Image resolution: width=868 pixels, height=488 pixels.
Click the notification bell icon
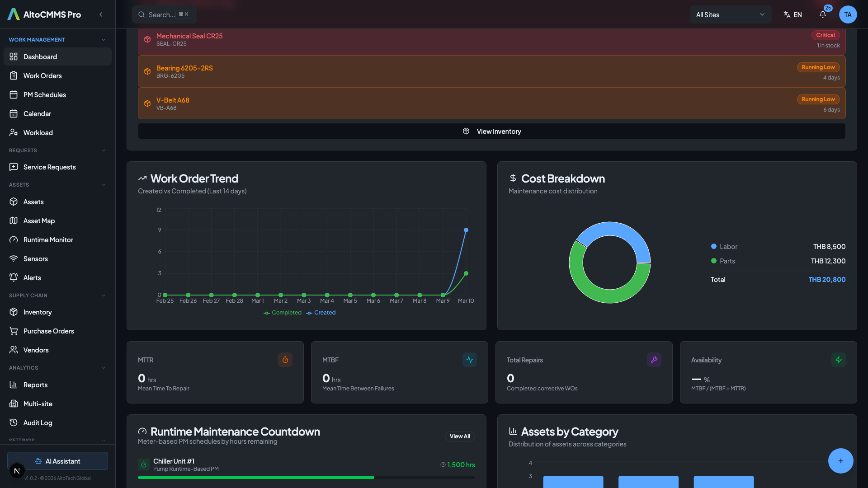(823, 14)
